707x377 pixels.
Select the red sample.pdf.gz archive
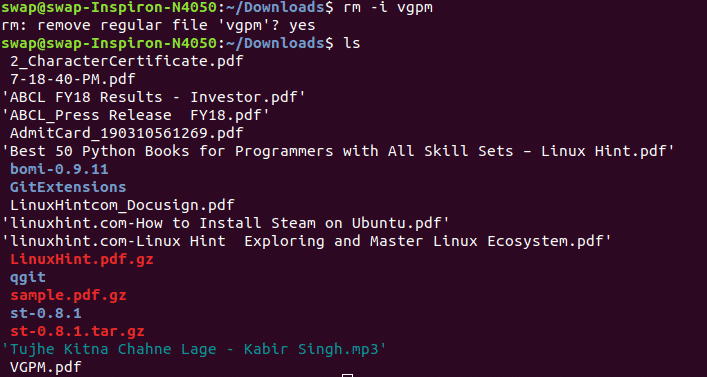point(68,296)
